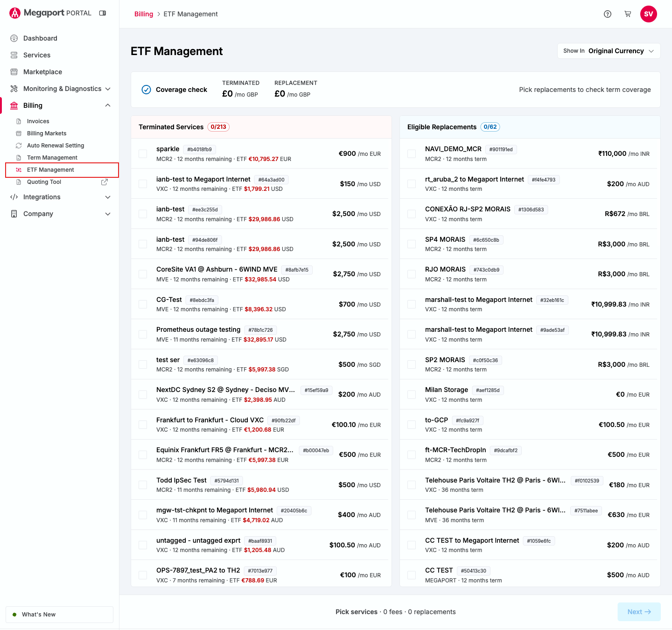Click the Billing Markets icon
Screen dimensions: 672x630
(19, 133)
